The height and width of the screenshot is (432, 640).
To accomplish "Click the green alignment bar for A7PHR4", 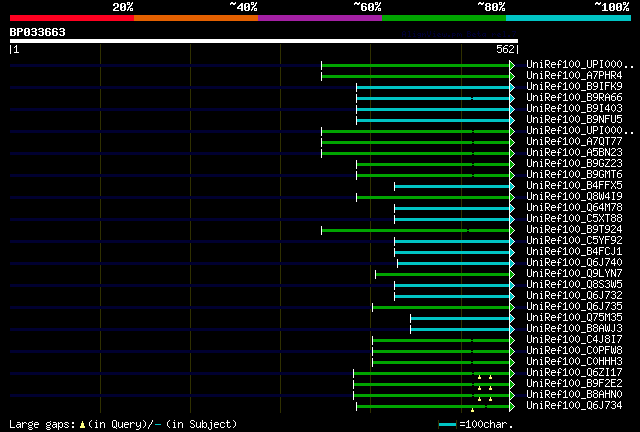I will tap(416, 76).
